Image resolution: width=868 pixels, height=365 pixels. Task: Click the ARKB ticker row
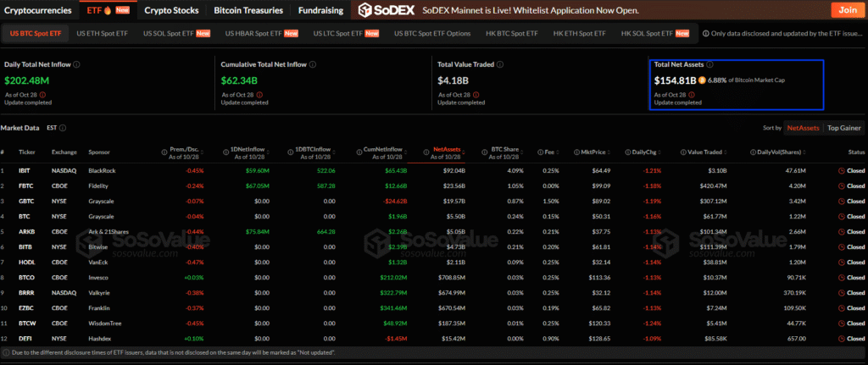point(434,232)
